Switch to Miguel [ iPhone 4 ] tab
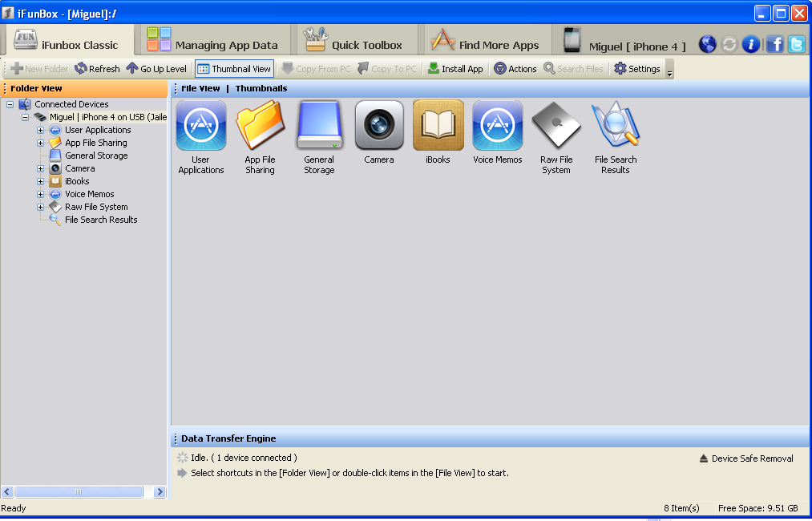 click(x=624, y=42)
